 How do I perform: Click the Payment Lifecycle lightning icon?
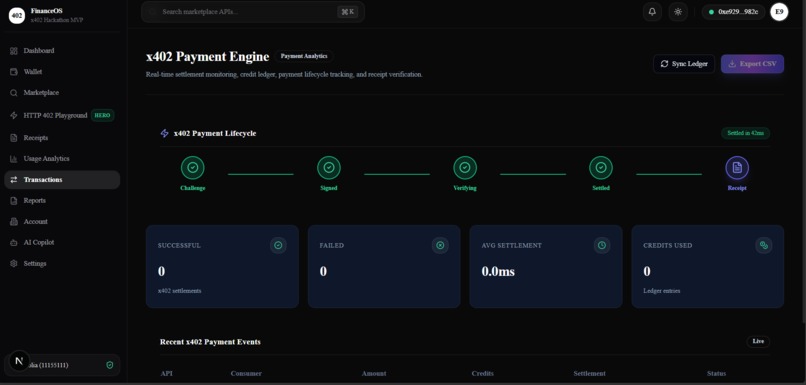164,134
